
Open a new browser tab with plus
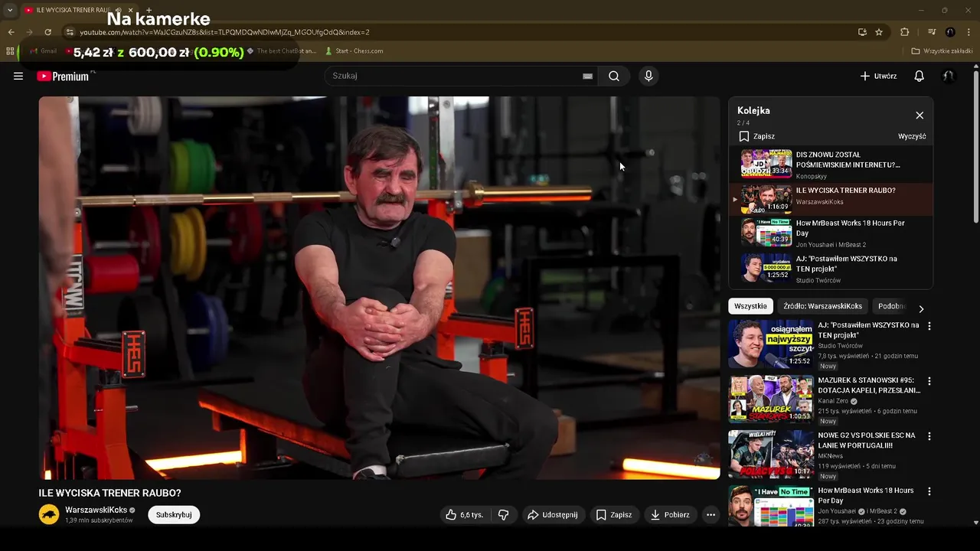pyautogui.click(x=149, y=10)
